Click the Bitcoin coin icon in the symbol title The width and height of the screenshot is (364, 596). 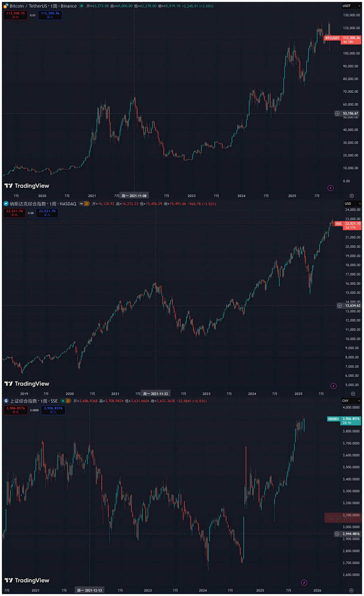coord(5,6)
